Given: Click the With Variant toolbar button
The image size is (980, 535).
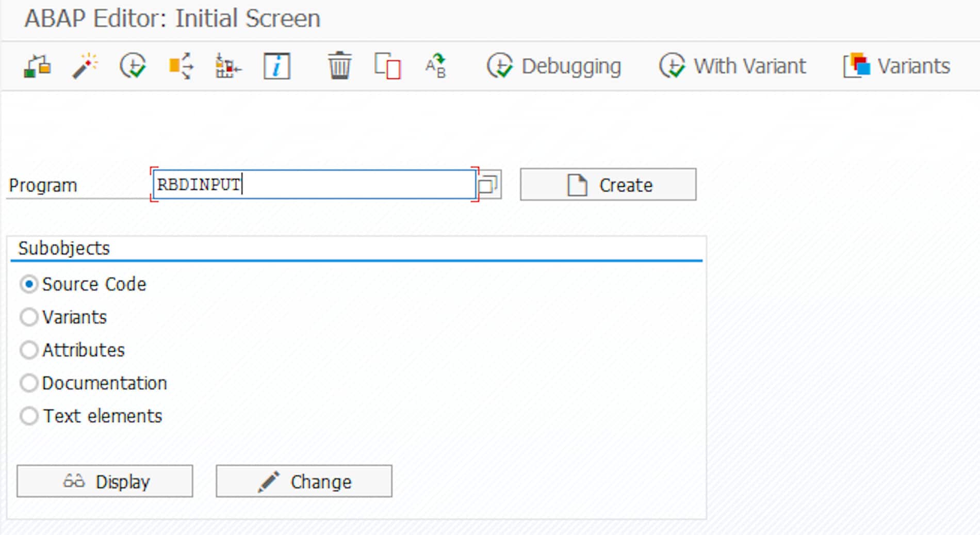Looking at the screenshot, I should [732, 67].
